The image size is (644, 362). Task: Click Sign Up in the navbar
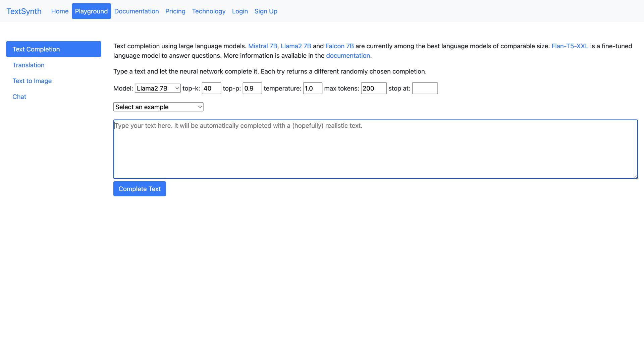(266, 11)
